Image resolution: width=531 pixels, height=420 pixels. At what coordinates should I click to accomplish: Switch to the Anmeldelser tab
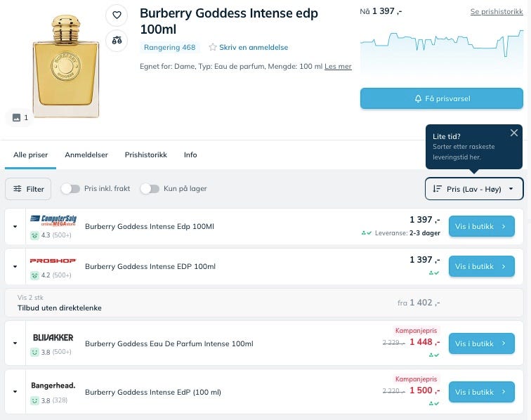click(x=86, y=155)
